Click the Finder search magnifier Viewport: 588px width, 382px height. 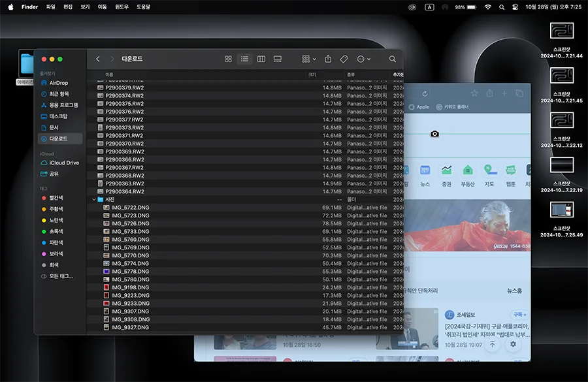coord(392,59)
